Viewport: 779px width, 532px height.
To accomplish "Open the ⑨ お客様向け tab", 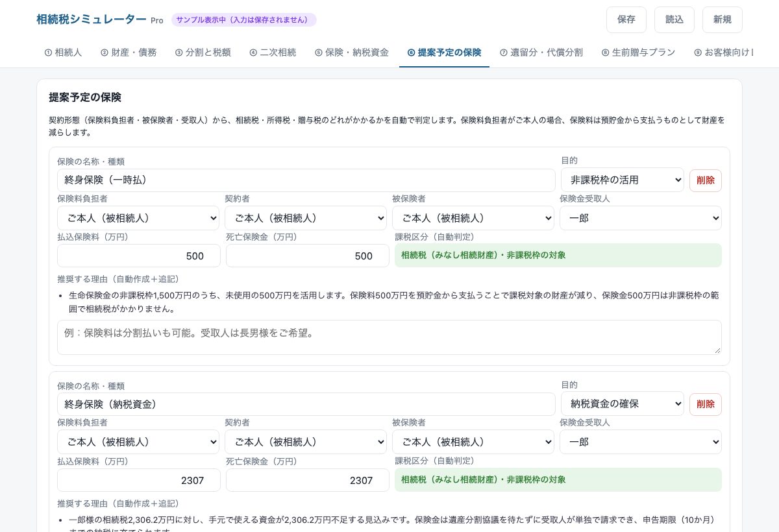I will [724, 53].
